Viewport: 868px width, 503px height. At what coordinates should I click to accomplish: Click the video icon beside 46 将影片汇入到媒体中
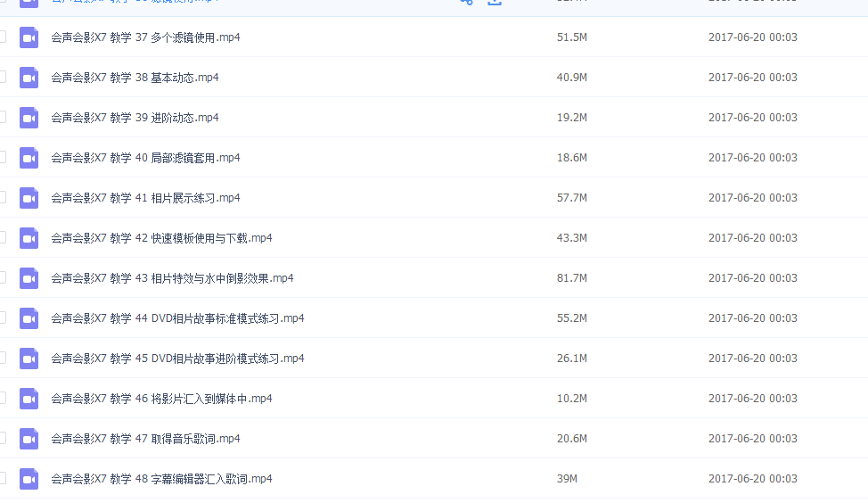tap(29, 399)
